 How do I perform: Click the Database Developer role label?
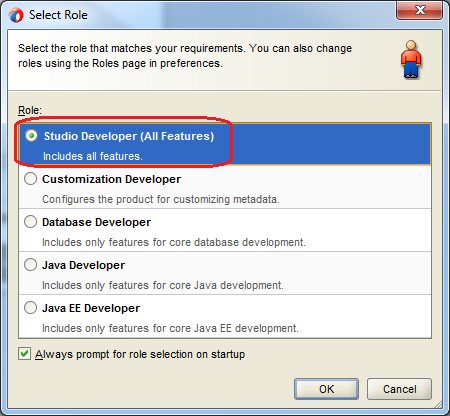(x=96, y=222)
